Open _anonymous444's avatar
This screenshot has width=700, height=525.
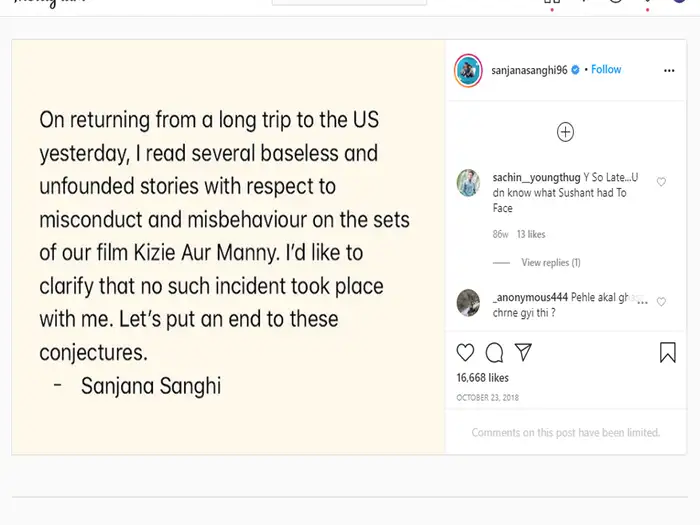[468, 302]
